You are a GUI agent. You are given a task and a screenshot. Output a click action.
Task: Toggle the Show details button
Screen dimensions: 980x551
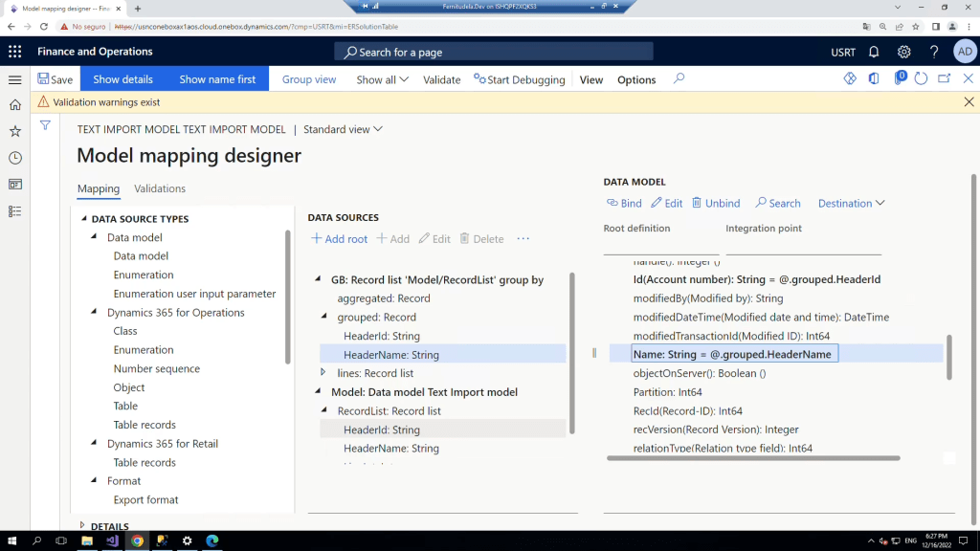(122, 79)
